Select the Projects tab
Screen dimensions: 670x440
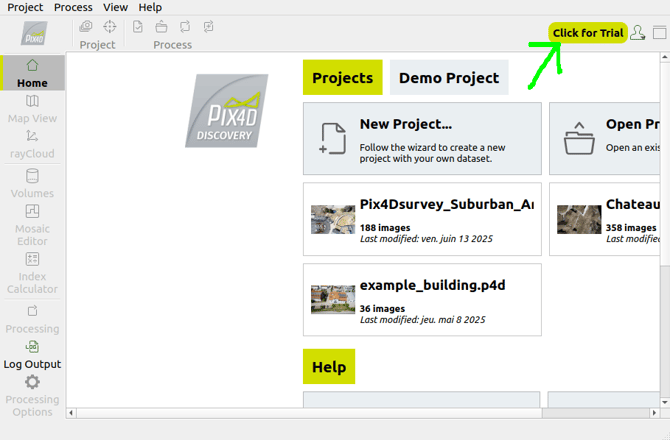[x=342, y=78]
